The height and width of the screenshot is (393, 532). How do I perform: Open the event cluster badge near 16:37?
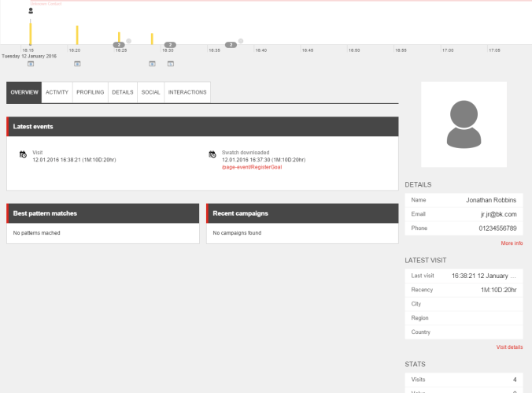tap(231, 45)
